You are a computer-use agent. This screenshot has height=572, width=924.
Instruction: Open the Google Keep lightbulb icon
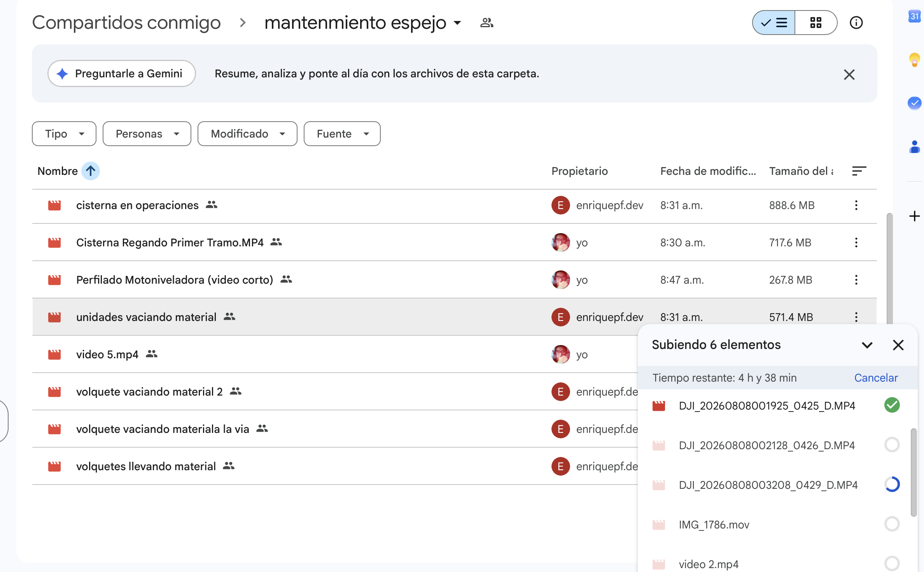tap(915, 59)
